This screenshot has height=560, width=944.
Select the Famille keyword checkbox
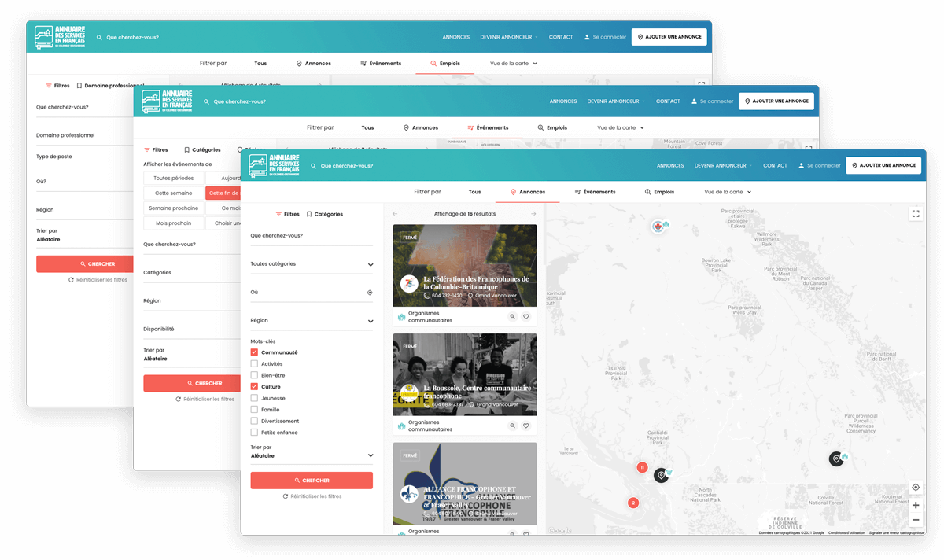coord(254,410)
